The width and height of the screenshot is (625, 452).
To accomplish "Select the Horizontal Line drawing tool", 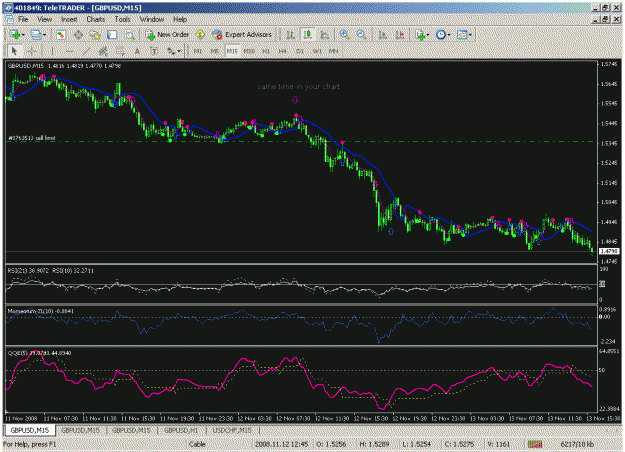I will coord(69,51).
